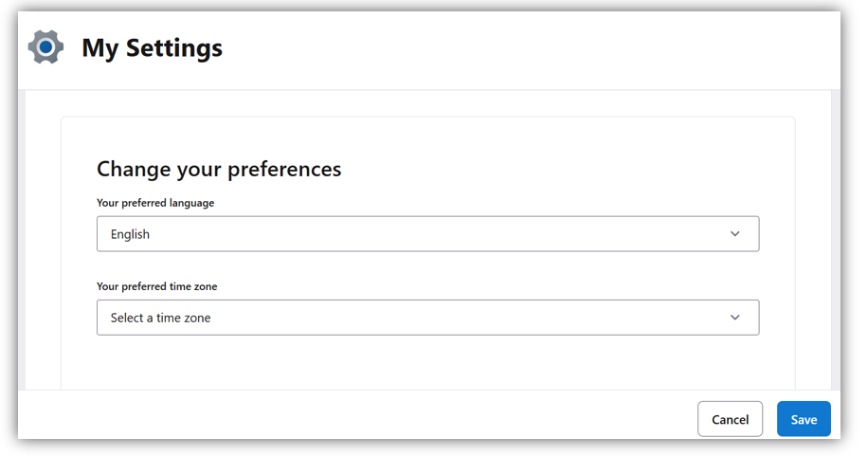Click the "Change your preferences" heading
Viewport: 868px width, 456px height.
(219, 170)
